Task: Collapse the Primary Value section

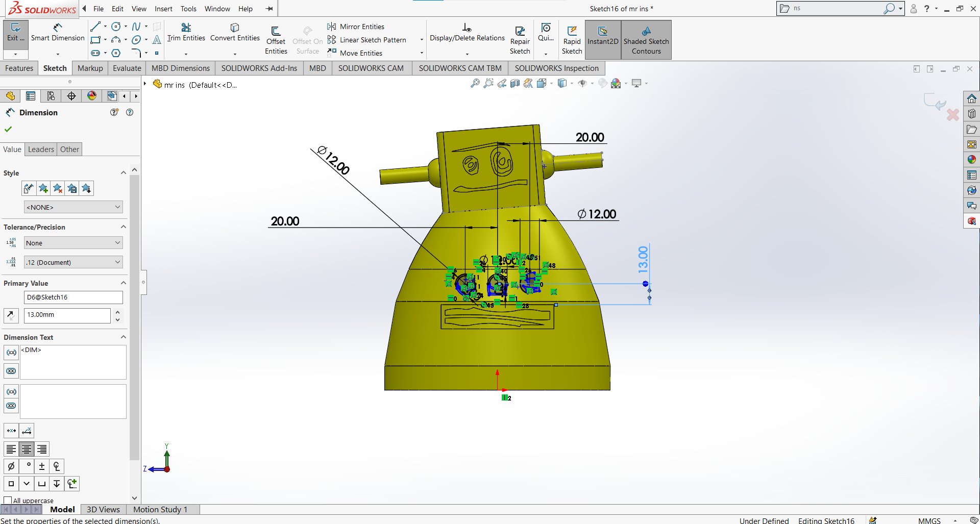Action: pyautogui.click(x=123, y=283)
